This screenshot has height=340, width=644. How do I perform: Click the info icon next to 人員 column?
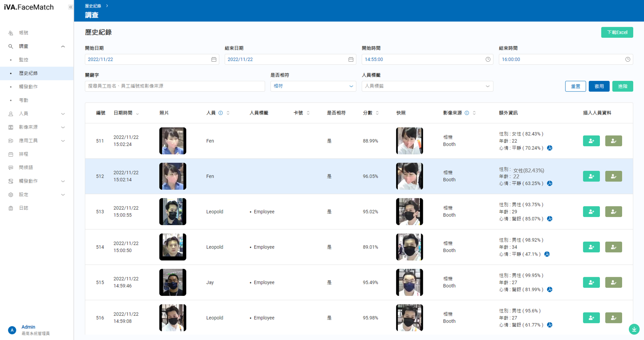pos(221,113)
